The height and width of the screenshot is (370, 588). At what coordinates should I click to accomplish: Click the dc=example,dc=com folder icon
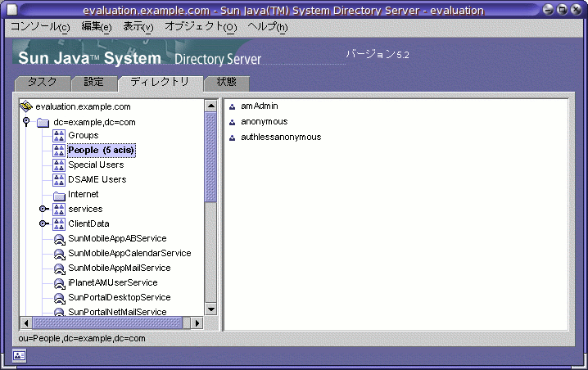43,122
